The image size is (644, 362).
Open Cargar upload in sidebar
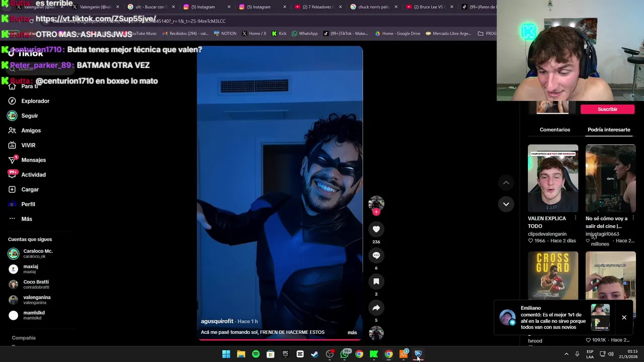(x=23, y=190)
